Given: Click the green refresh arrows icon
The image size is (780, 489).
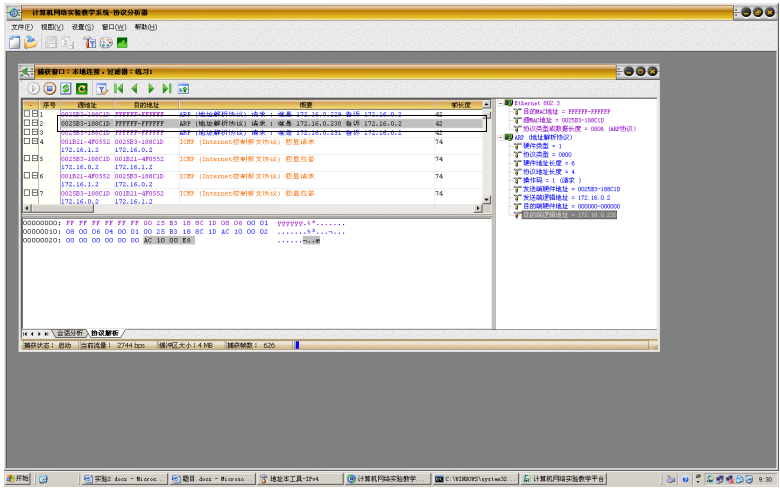Looking at the screenshot, I should (66, 89).
